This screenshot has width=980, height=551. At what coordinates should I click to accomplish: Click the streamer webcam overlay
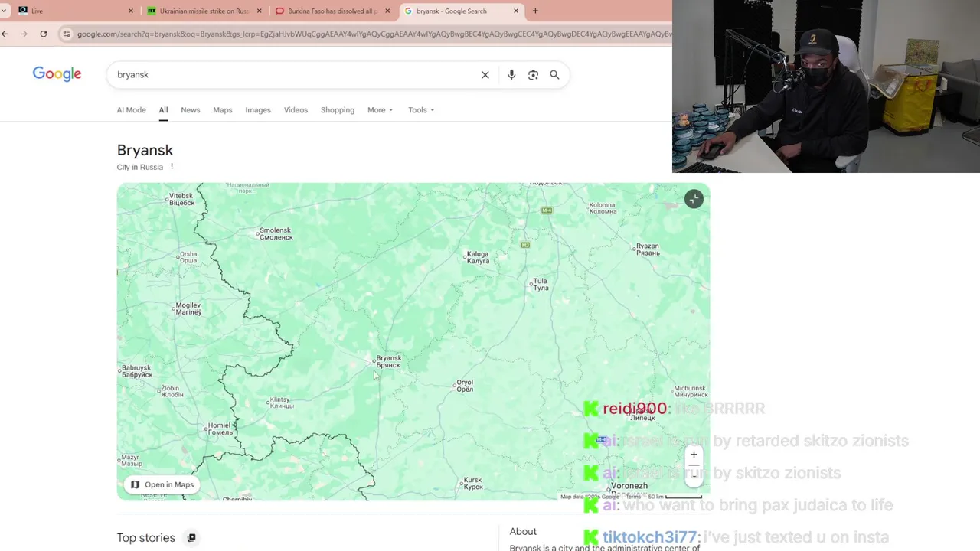[x=826, y=86]
